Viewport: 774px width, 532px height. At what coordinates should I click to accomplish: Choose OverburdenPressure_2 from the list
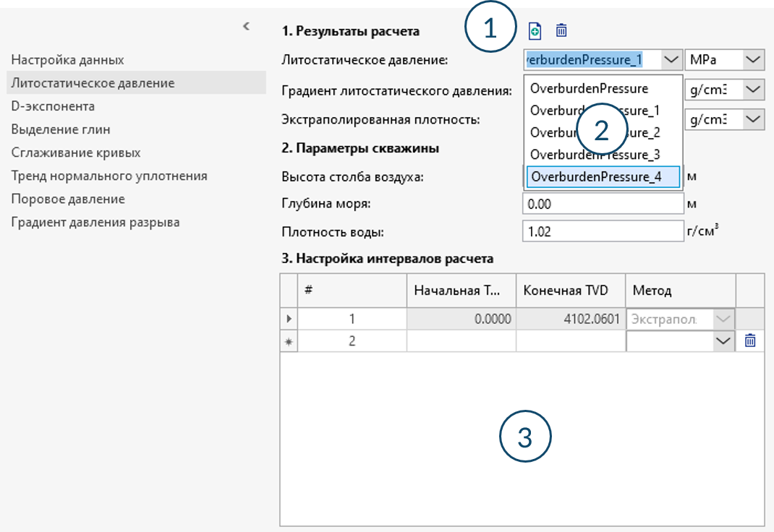tap(603, 132)
